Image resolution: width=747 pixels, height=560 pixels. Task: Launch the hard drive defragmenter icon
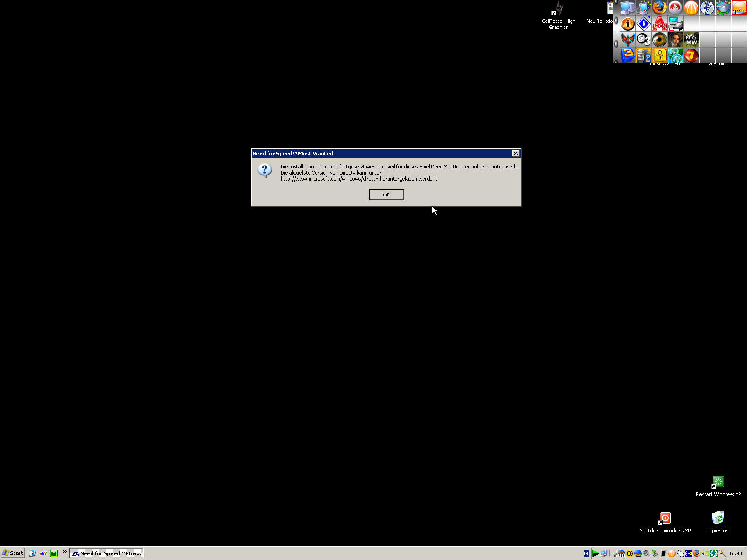[723, 8]
